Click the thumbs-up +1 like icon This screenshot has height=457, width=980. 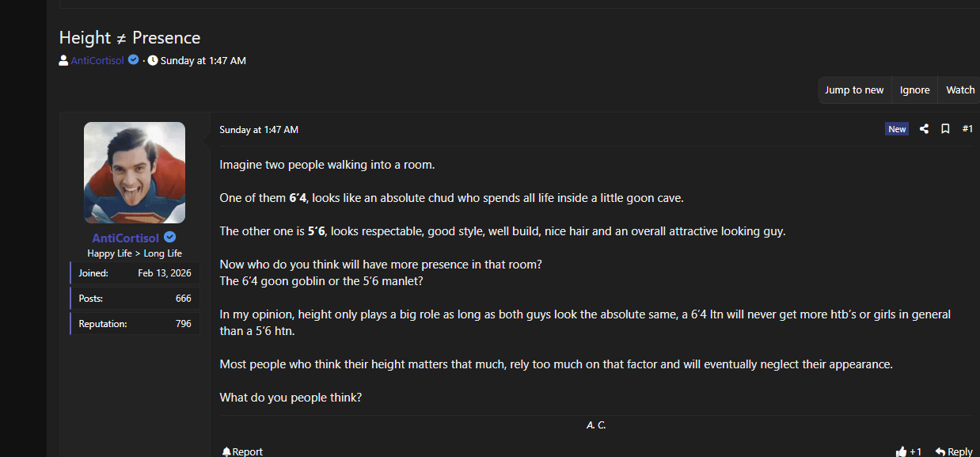[x=901, y=451]
